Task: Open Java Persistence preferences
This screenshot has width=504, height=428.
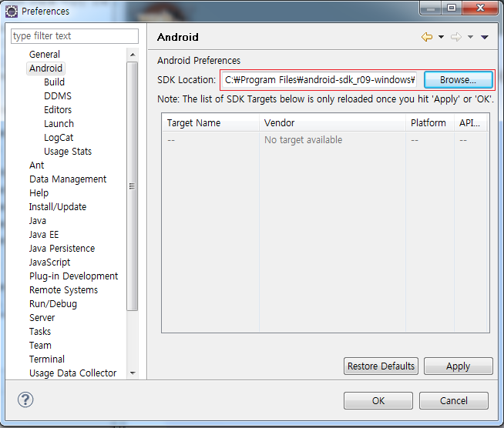Action: (62, 248)
